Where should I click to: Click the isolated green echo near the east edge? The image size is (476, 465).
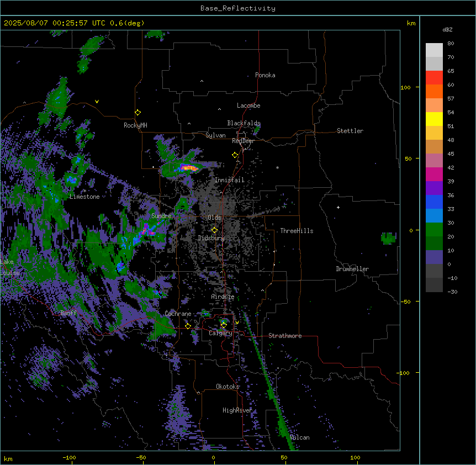[x=388, y=238]
